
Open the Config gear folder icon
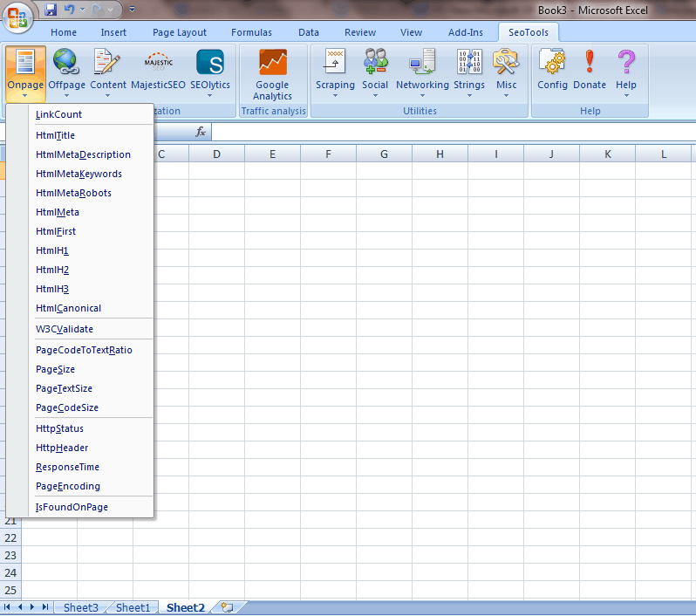(x=552, y=61)
